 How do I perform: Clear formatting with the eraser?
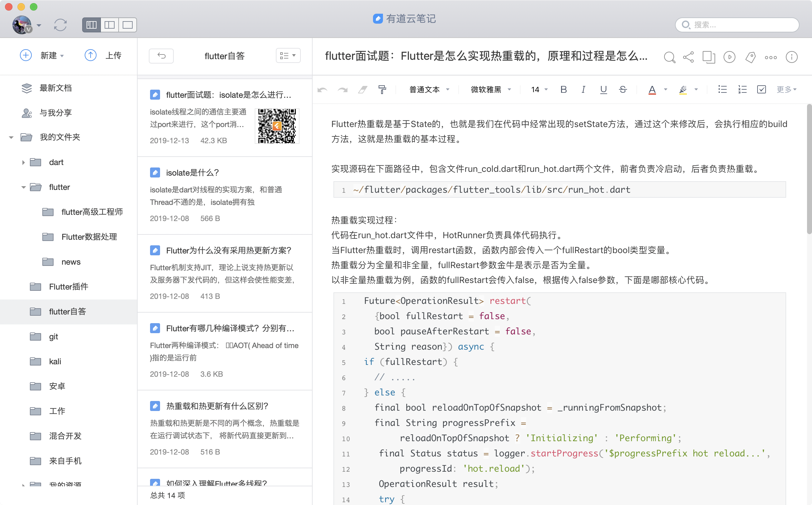click(363, 89)
